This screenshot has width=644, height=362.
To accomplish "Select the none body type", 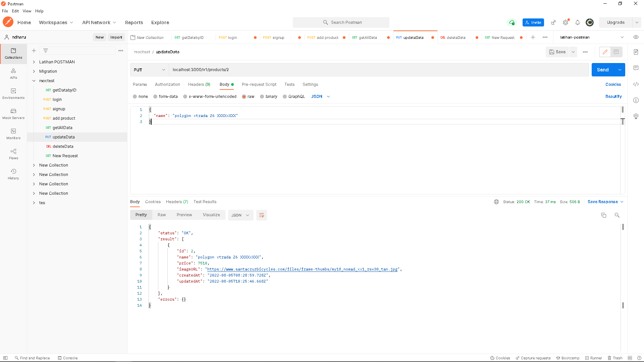I will pos(140,97).
